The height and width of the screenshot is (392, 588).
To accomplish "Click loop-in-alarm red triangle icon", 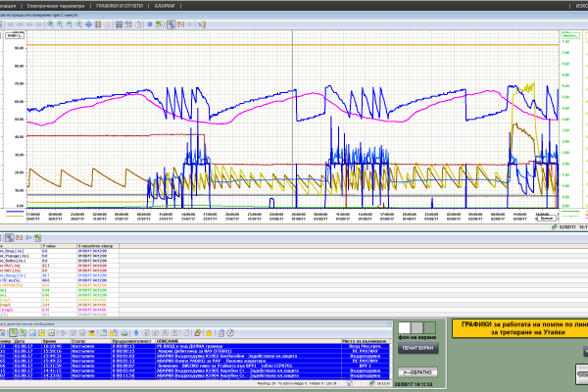I will pyautogui.click(x=197, y=333).
